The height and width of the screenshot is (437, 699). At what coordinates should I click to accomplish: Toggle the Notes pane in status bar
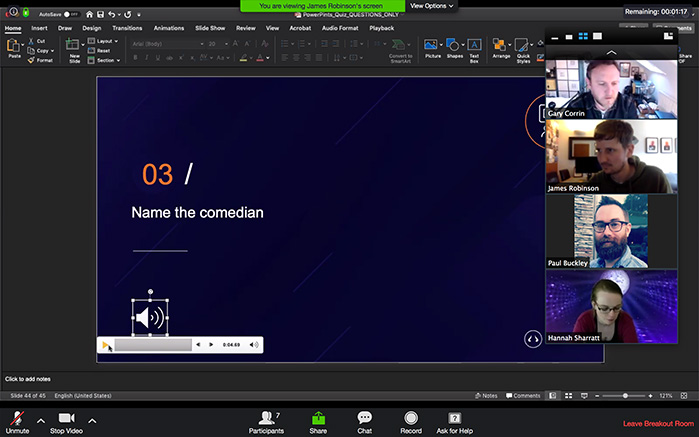486,396
